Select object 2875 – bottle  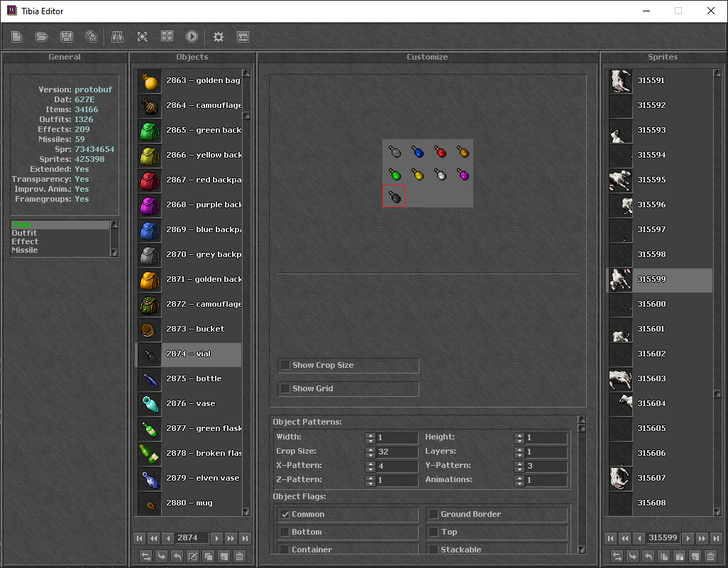coord(189,379)
